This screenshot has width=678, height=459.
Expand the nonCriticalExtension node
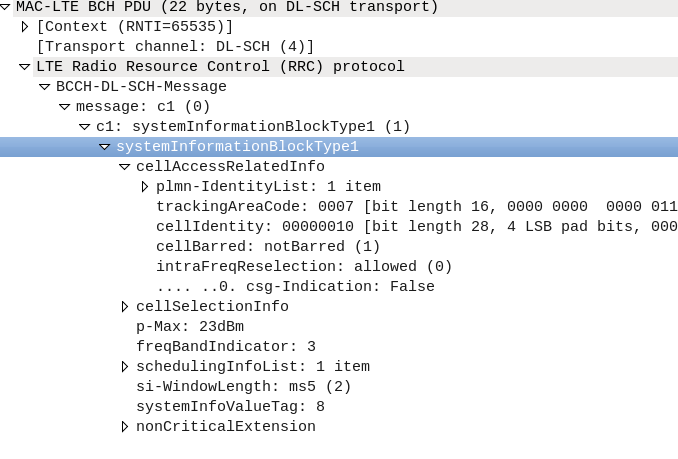pos(125,427)
